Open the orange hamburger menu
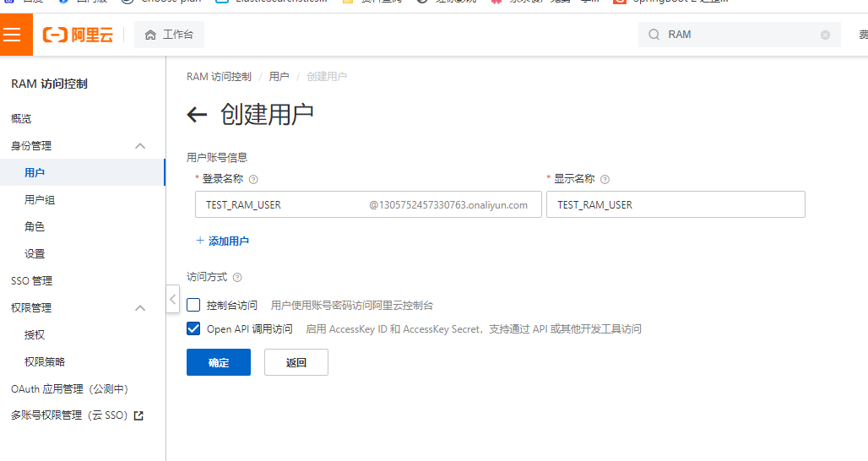 pos(15,35)
